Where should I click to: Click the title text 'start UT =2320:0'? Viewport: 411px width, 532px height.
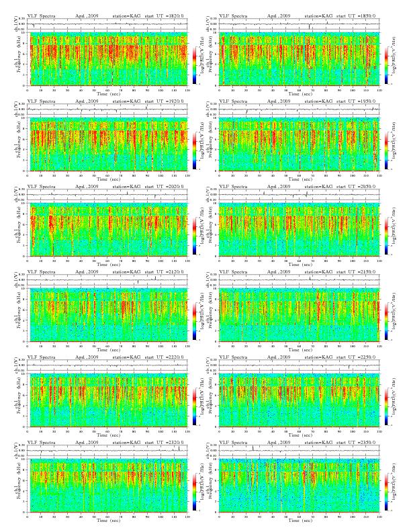(164, 443)
